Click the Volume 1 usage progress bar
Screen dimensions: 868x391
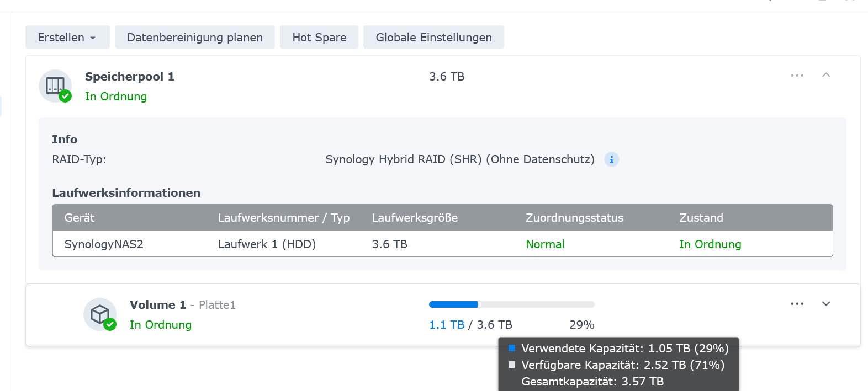(x=511, y=304)
